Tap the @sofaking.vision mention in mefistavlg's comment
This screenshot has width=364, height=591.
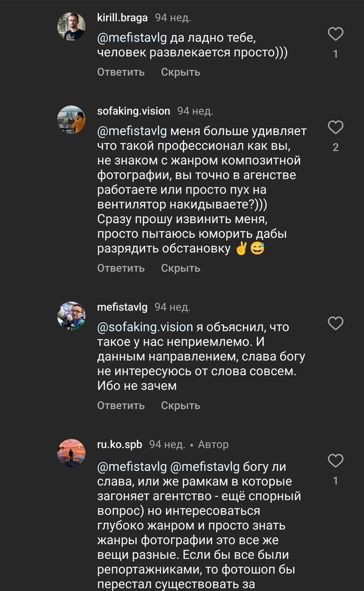coord(145,327)
